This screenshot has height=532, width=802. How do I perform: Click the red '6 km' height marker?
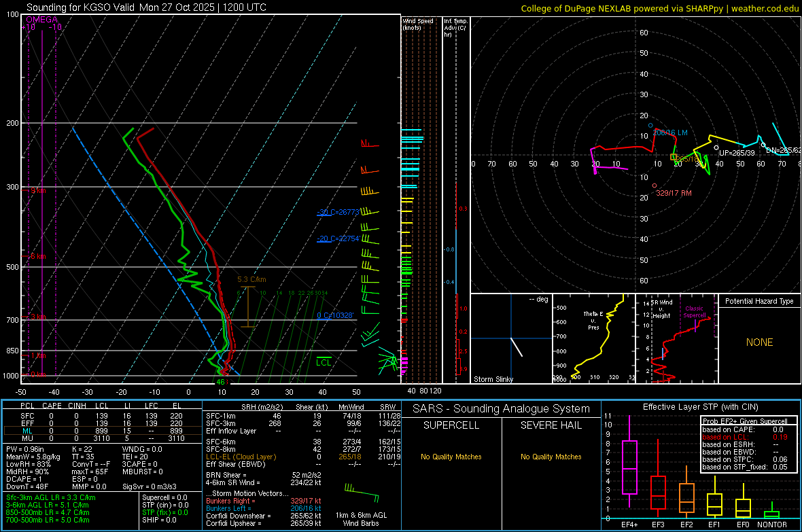tap(37, 255)
